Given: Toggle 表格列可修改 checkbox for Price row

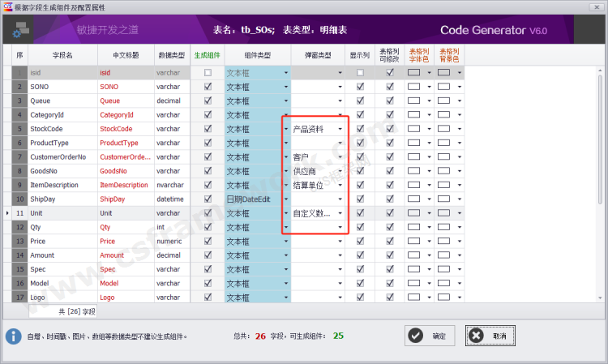Looking at the screenshot, I should [x=390, y=241].
